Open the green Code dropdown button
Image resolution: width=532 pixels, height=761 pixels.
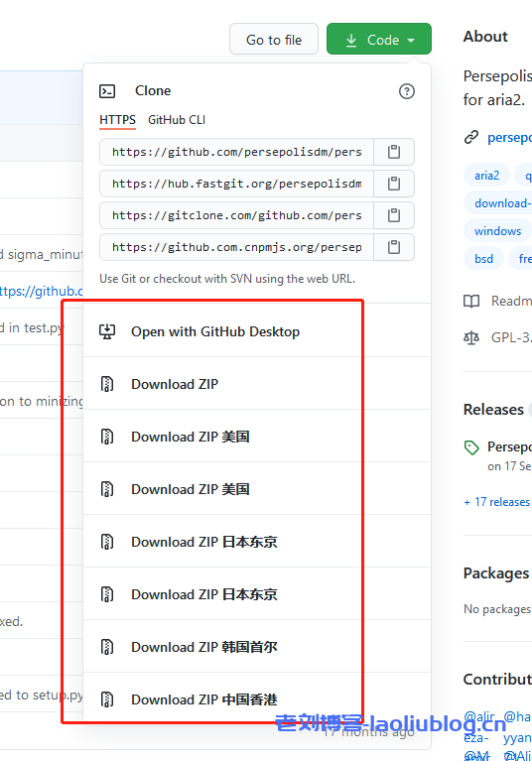[378, 39]
